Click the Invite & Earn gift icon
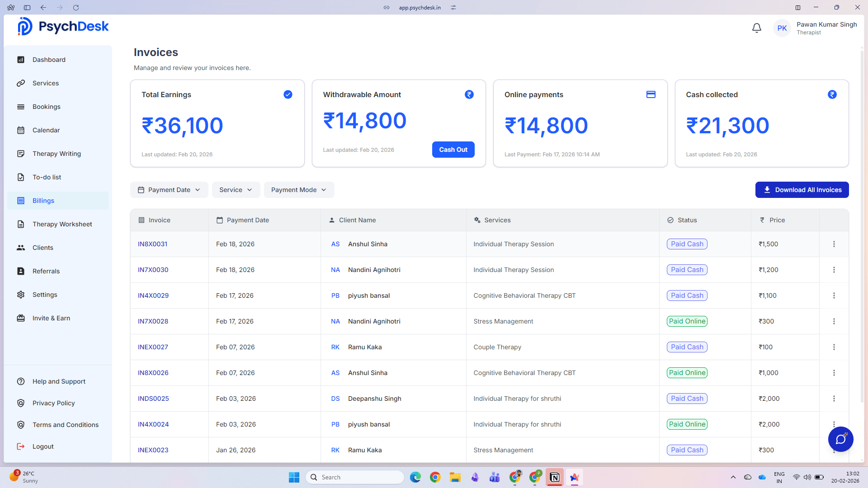This screenshot has width=868, height=488. [x=21, y=318]
